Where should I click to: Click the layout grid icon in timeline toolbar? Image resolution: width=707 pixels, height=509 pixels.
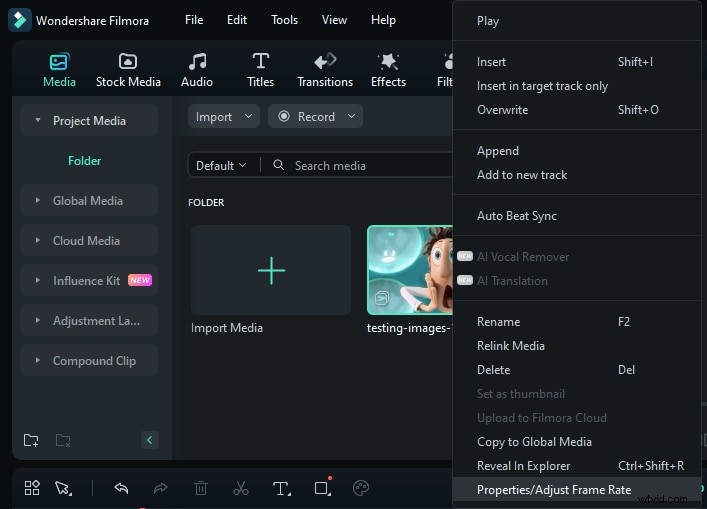pyautogui.click(x=32, y=488)
